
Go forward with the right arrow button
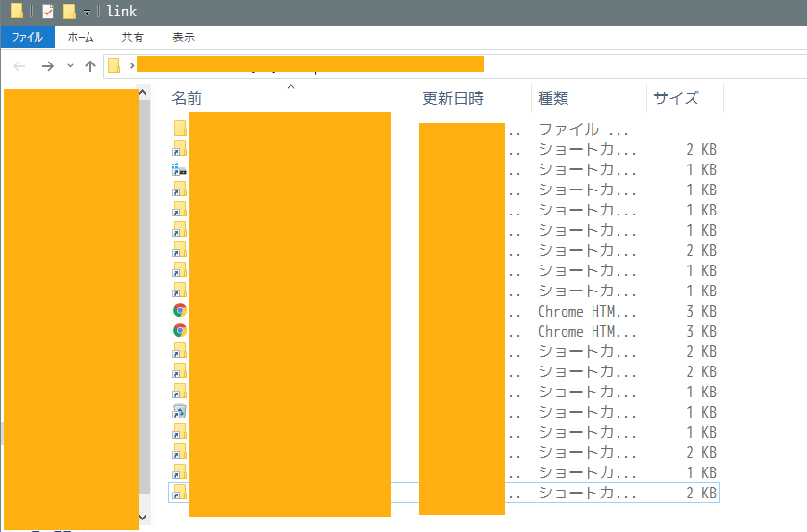point(48,66)
